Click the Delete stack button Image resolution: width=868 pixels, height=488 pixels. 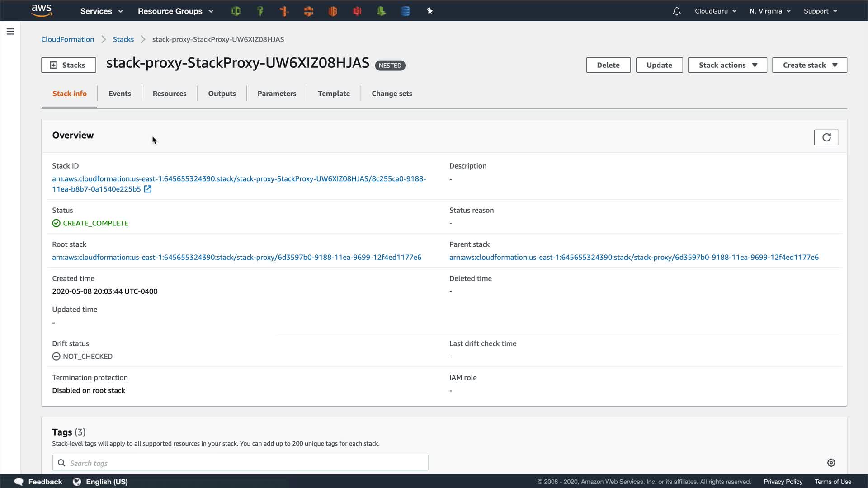click(608, 65)
